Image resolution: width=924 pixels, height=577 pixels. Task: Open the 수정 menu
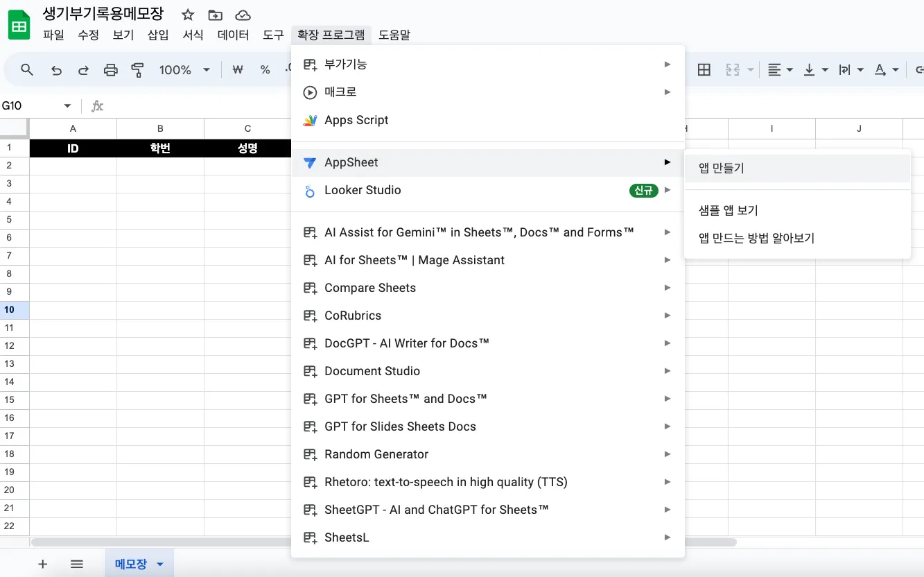[88, 35]
